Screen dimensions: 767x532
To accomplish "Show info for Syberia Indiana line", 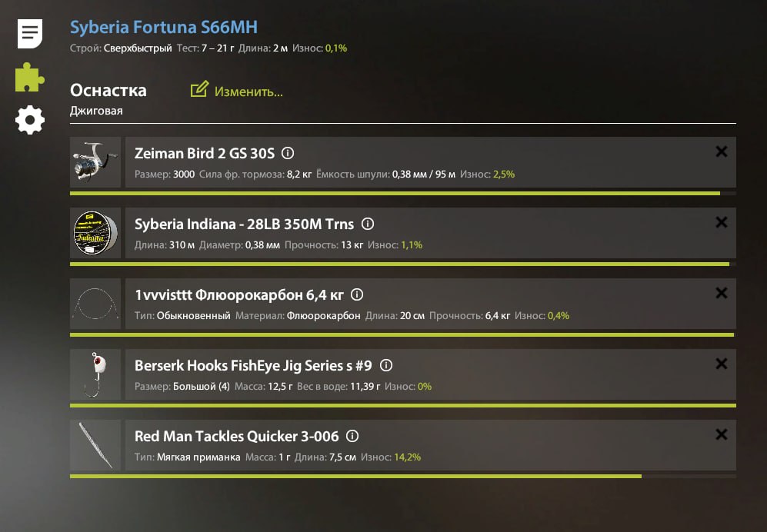I will [x=368, y=224].
